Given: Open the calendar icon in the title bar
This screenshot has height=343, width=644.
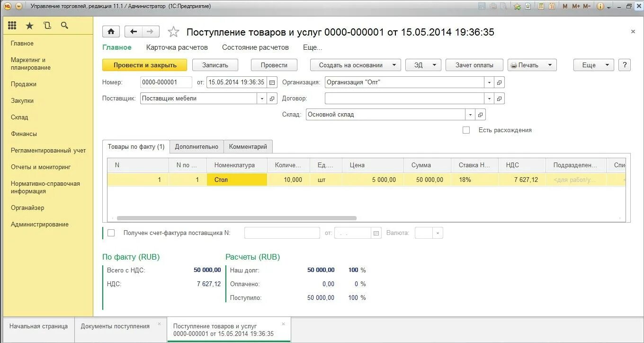Looking at the screenshot, I should click(552, 6).
